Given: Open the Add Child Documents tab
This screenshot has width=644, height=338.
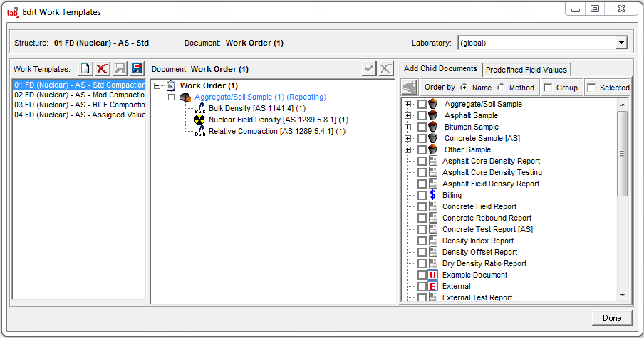Looking at the screenshot, I should tap(440, 69).
